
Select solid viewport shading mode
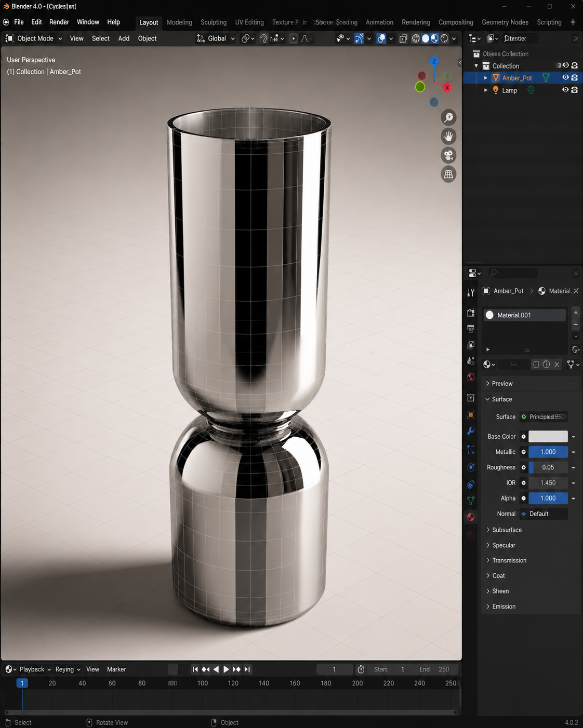(426, 38)
